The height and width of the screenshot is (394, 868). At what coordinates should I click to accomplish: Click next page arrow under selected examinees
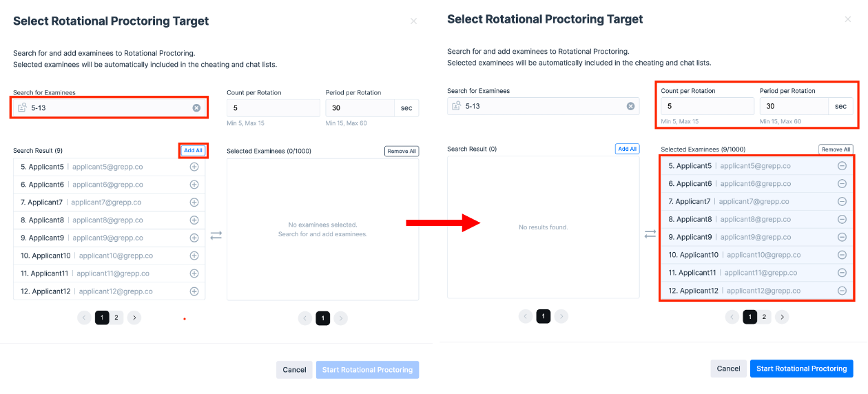tap(782, 317)
